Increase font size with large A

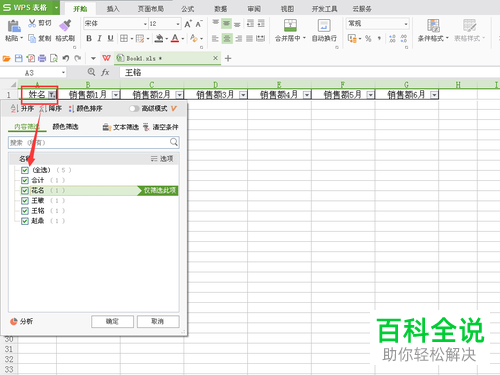pos(188,24)
